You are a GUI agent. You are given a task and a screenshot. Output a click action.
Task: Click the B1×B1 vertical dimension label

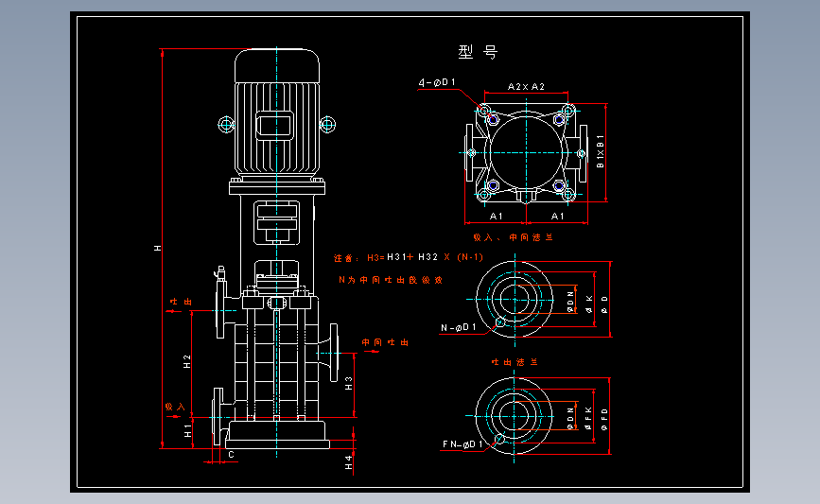(x=601, y=151)
